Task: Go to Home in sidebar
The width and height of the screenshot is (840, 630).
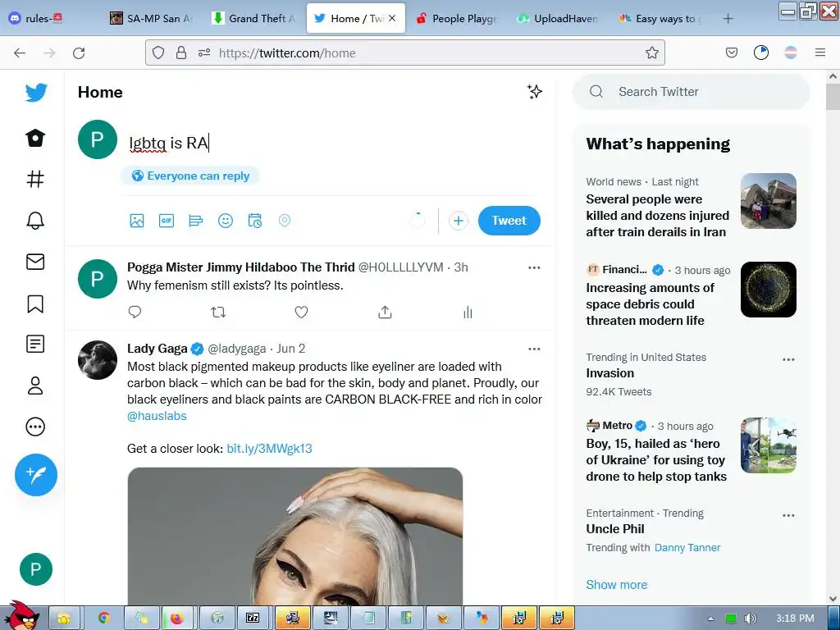Action: [35, 138]
